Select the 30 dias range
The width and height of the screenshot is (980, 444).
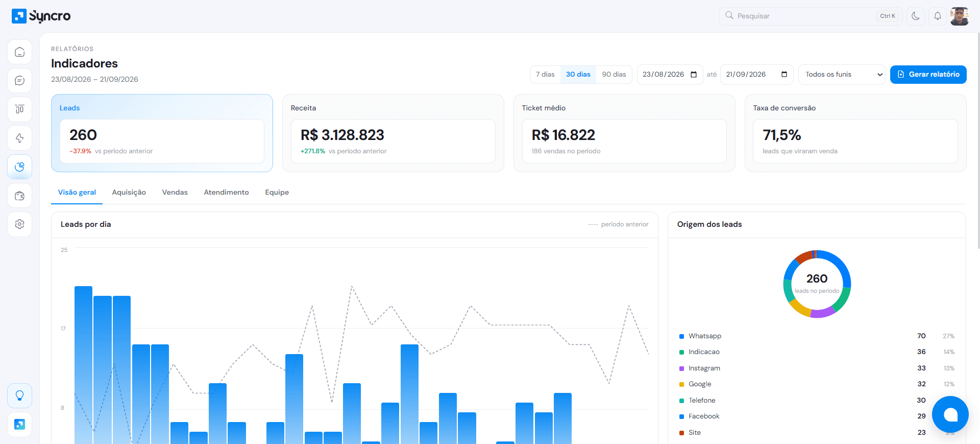tap(578, 75)
